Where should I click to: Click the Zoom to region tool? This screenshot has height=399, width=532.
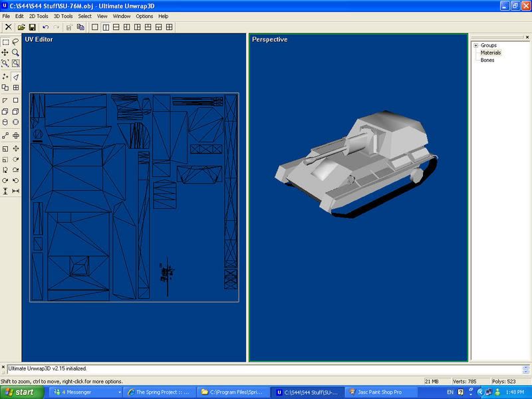(x=15, y=63)
